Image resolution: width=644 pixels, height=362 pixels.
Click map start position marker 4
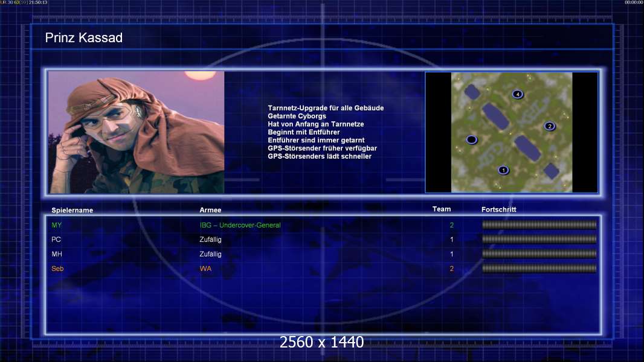(518, 94)
